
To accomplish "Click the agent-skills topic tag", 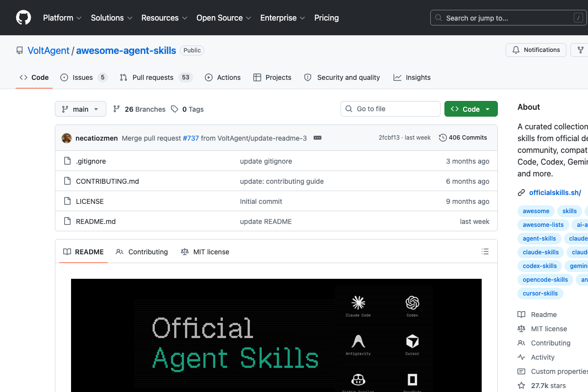I will (539, 239).
